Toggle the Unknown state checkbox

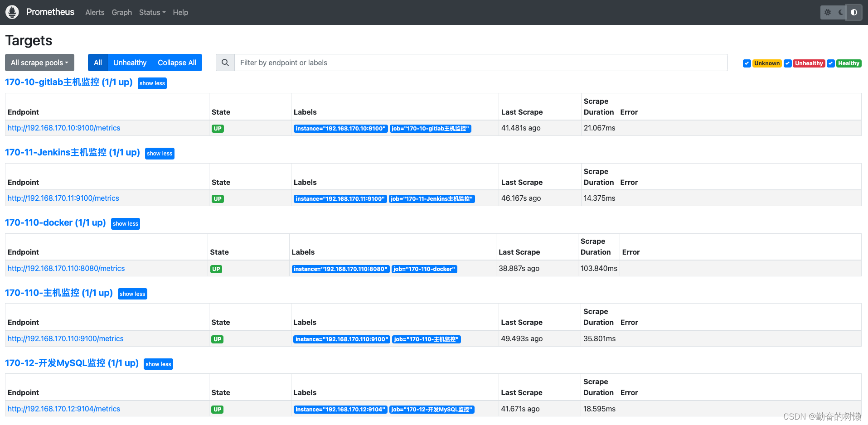(747, 63)
